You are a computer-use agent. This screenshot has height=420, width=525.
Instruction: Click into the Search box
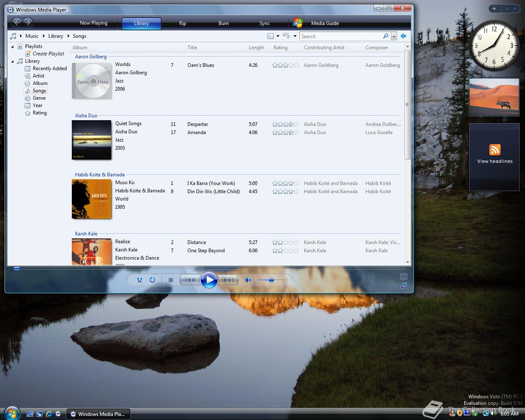(340, 36)
